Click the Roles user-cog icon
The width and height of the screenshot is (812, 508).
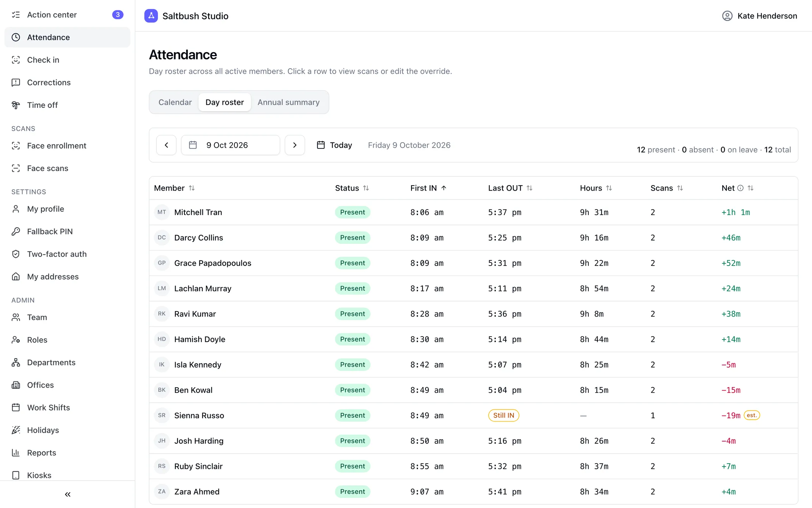pos(16,340)
